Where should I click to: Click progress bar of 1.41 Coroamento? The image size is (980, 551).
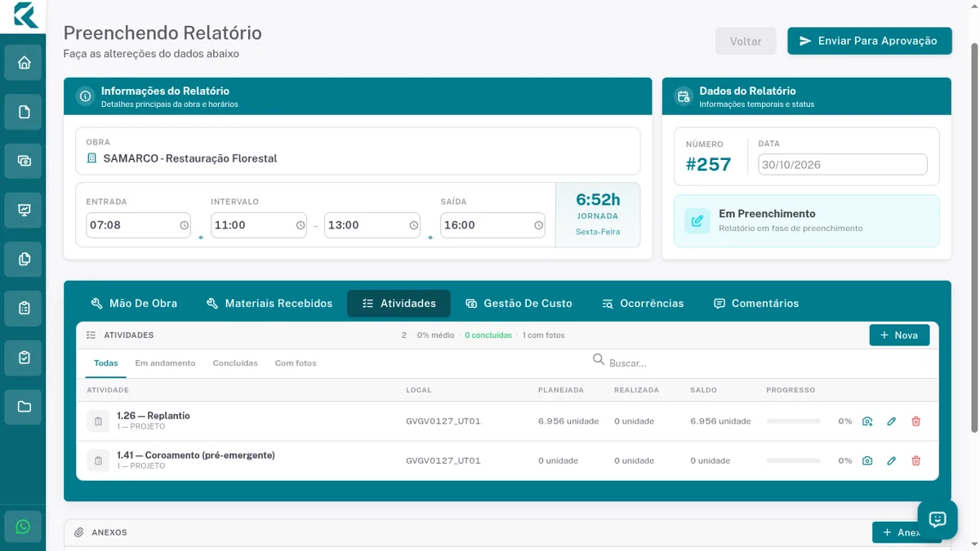pos(793,460)
